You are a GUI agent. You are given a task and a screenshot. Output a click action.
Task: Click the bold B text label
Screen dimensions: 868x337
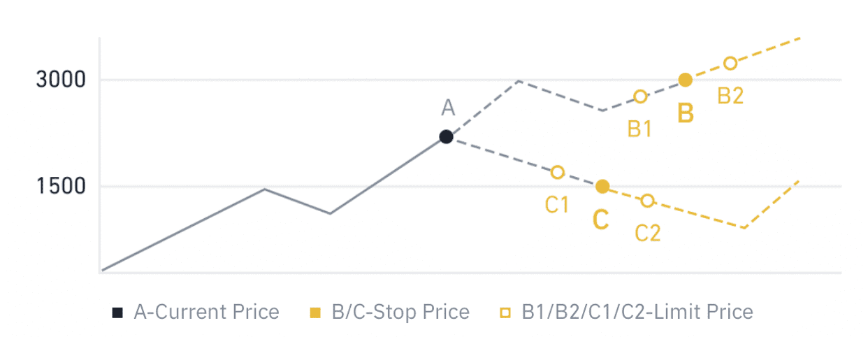point(686,113)
